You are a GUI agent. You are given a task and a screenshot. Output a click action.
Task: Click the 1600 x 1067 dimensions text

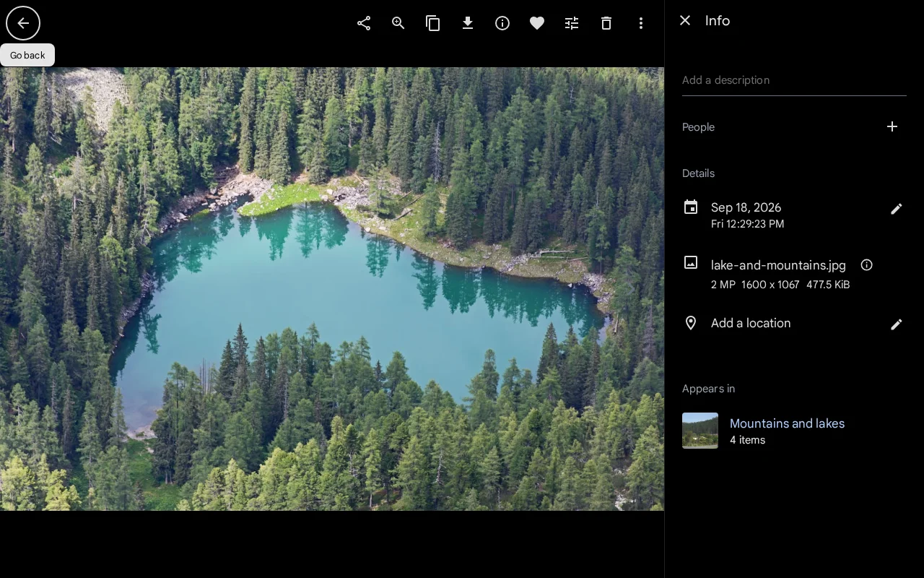[x=770, y=285]
